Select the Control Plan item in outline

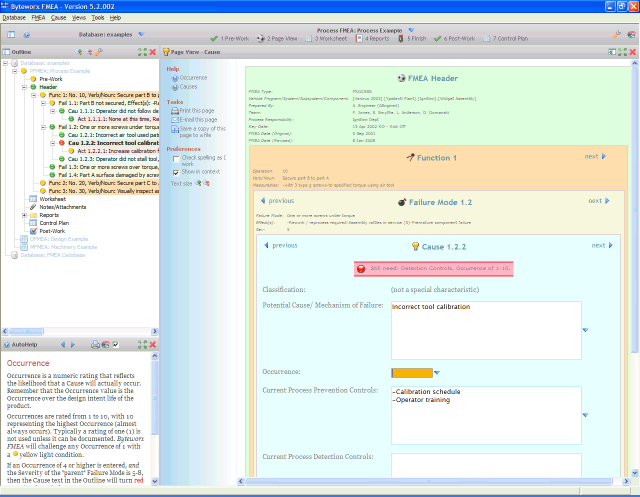point(54,223)
